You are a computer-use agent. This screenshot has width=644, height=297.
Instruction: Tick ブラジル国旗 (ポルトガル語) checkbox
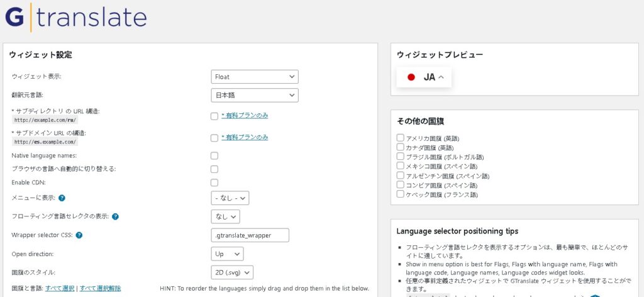tap(401, 157)
